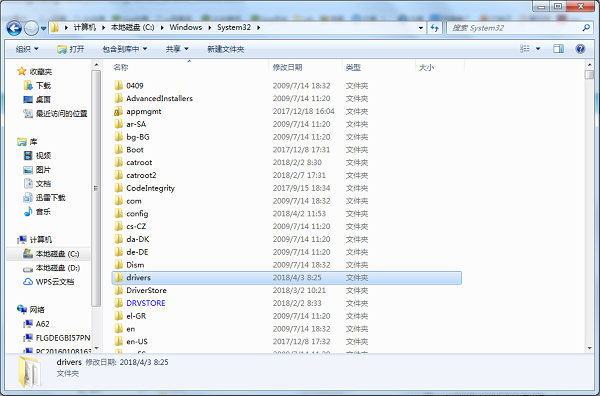This screenshot has width=600, height=396.
Task: Select the drivers folder row
Action: point(287,278)
